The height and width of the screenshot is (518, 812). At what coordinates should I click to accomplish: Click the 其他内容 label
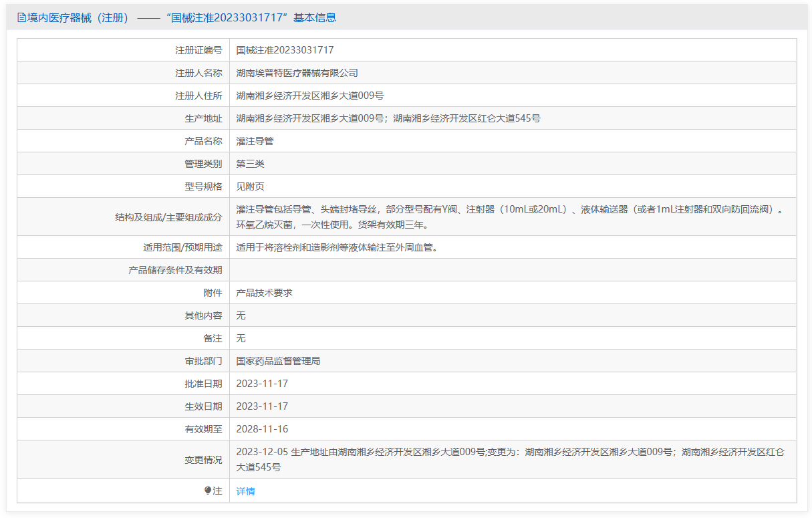[203, 315]
